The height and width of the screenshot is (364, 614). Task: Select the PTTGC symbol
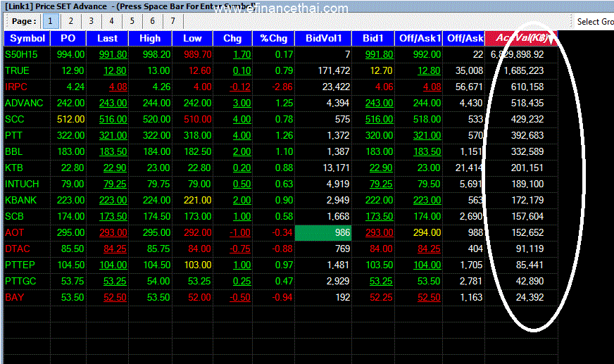pos(20,281)
